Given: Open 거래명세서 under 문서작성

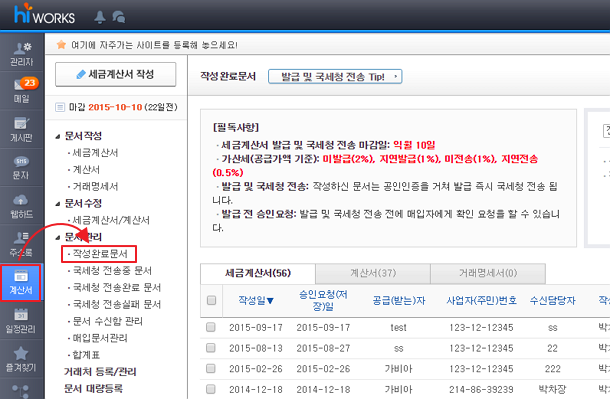Looking at the screenshot, I should [x=95, y=186].
